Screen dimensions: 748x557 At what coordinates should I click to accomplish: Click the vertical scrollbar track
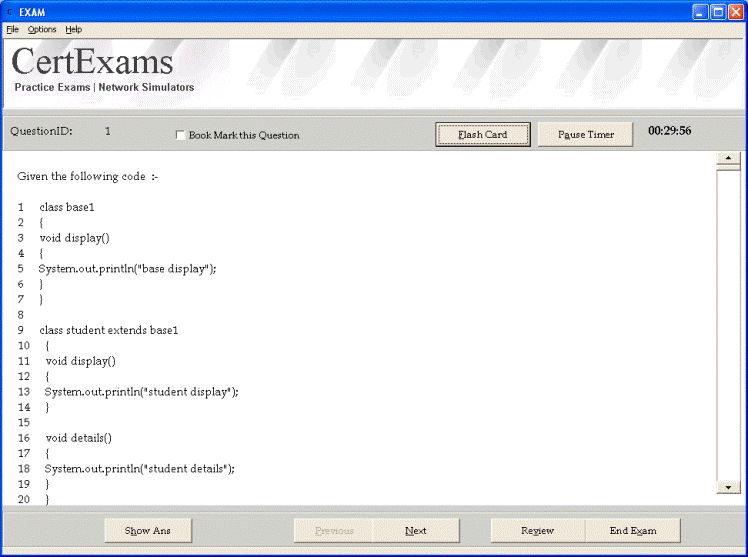tap(728, 326)
